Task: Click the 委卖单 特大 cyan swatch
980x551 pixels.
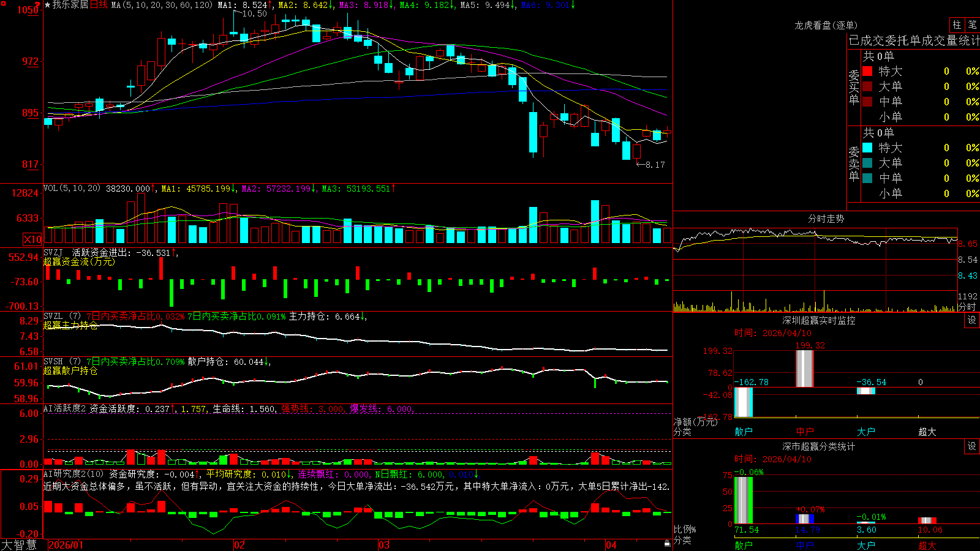Action: [x=867, y=148]
